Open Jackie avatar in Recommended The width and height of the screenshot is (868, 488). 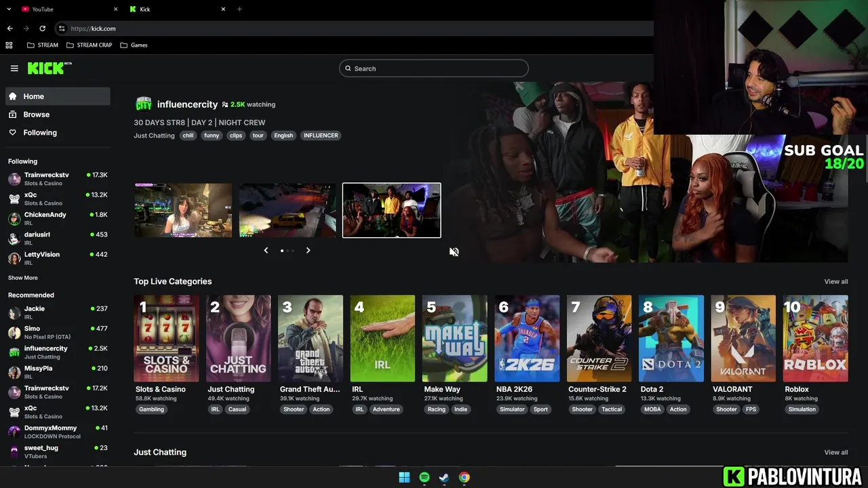pyautogui.click(x=14, y=312)
